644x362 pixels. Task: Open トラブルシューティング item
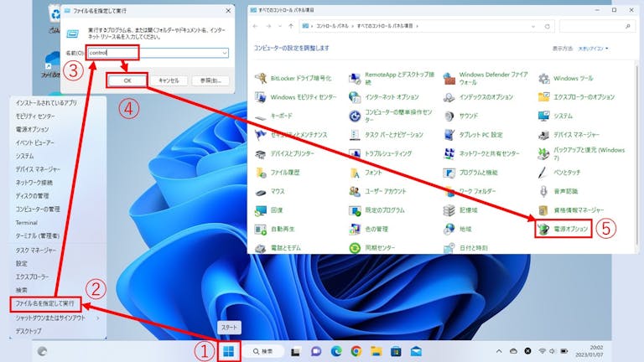(x=381, y=153)
